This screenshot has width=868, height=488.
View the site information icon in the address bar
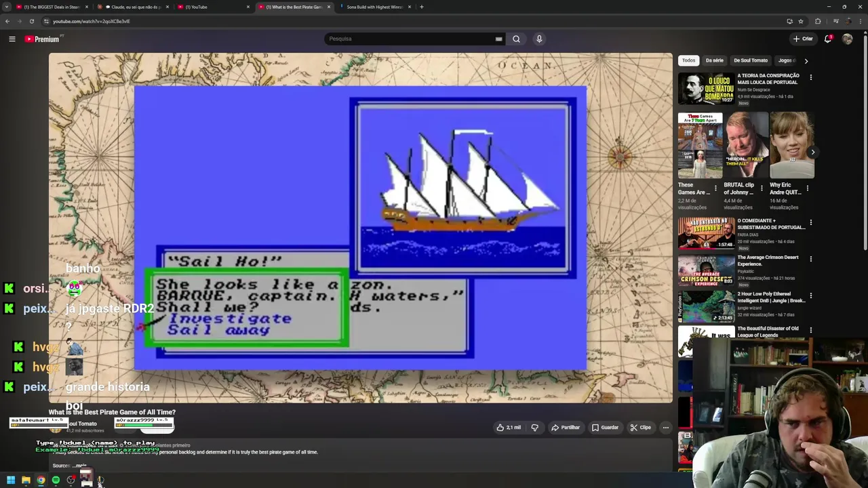click(46, 21)
